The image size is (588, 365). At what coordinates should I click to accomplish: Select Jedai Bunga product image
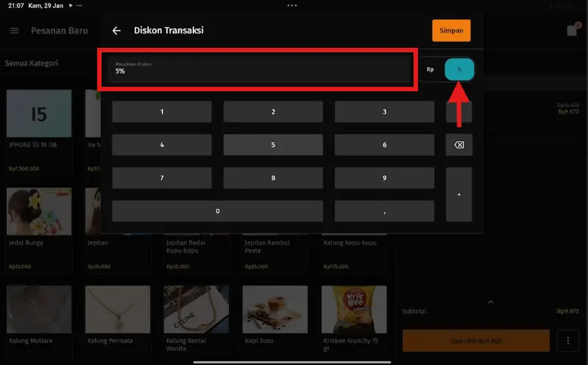click(x=39, y=212)
